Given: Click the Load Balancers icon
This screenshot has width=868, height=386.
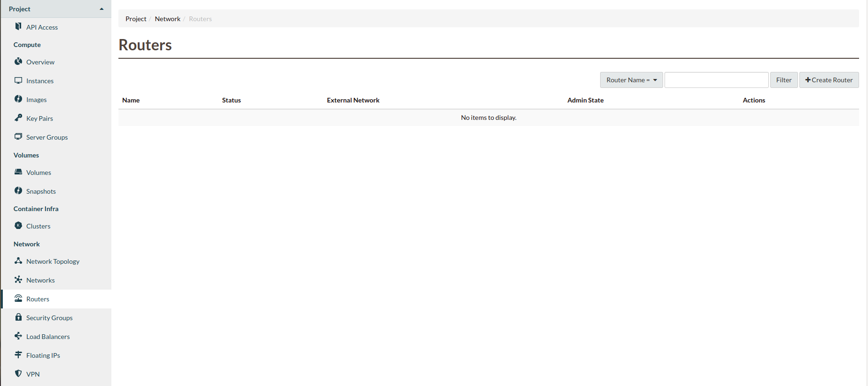Looking at the screenshot, I should tap(18, 336).
